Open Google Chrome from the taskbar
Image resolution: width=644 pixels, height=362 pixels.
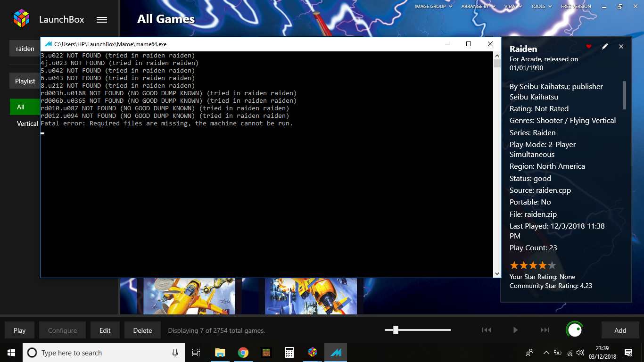coord(243,353)
